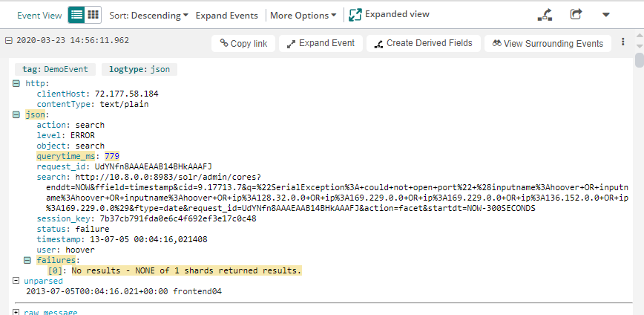Screen dimensions: 644x315
Task: Open the Sort: Descending dropdown
Action: (148, 15)
